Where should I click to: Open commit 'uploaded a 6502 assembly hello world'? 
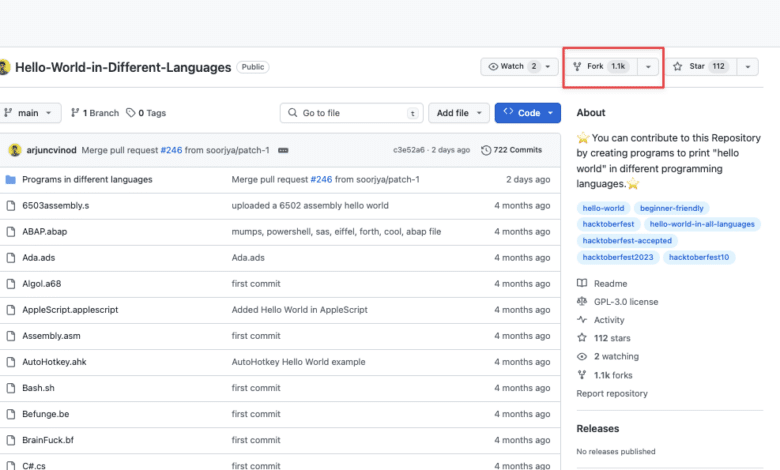tap(310, 205)
